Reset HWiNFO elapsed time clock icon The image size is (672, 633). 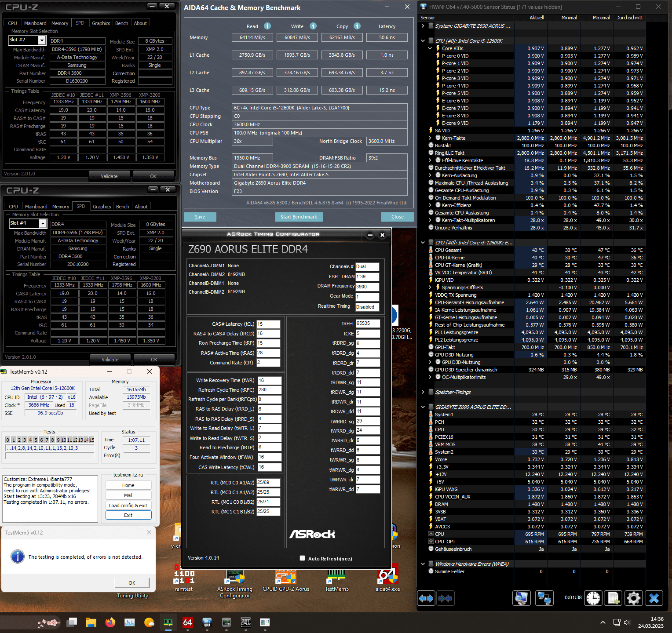593,598
